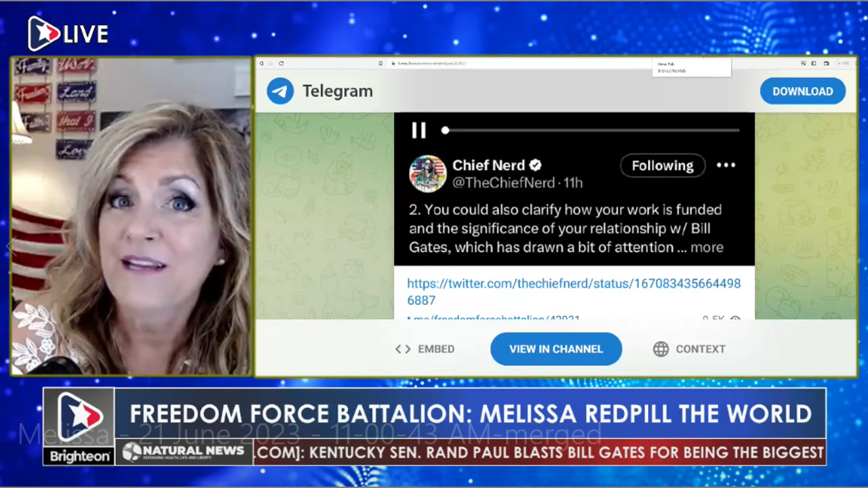The image size is (868, 488).
Task: Open the three-dot tweet options menu
Action: 726,165
